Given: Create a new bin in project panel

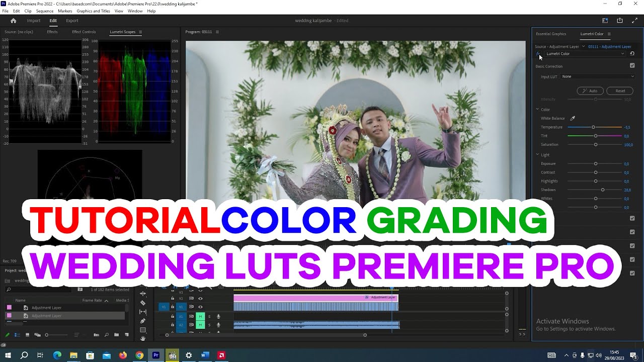Looking at the screenshot, I should tap(116, 335).
